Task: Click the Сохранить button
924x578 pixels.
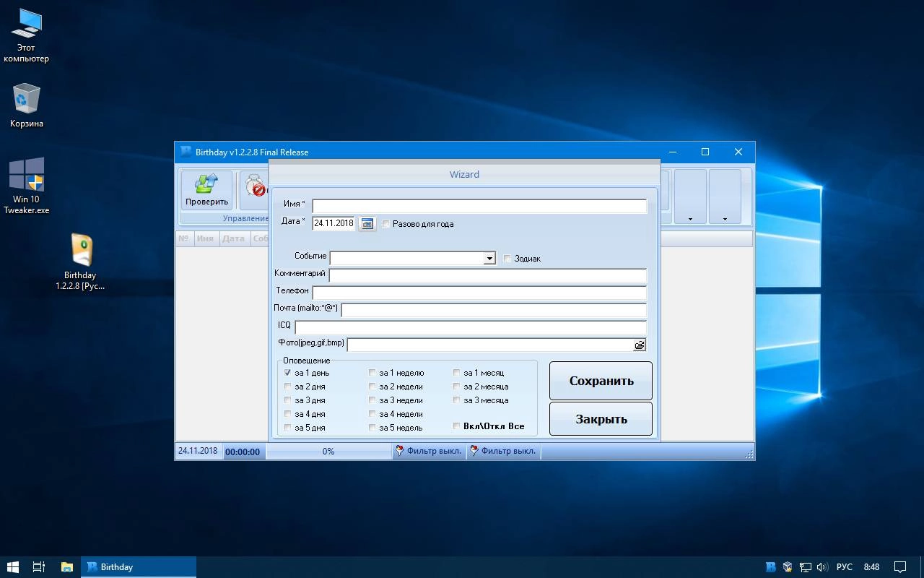Action: pyautogui.click(x=601, y=381)
